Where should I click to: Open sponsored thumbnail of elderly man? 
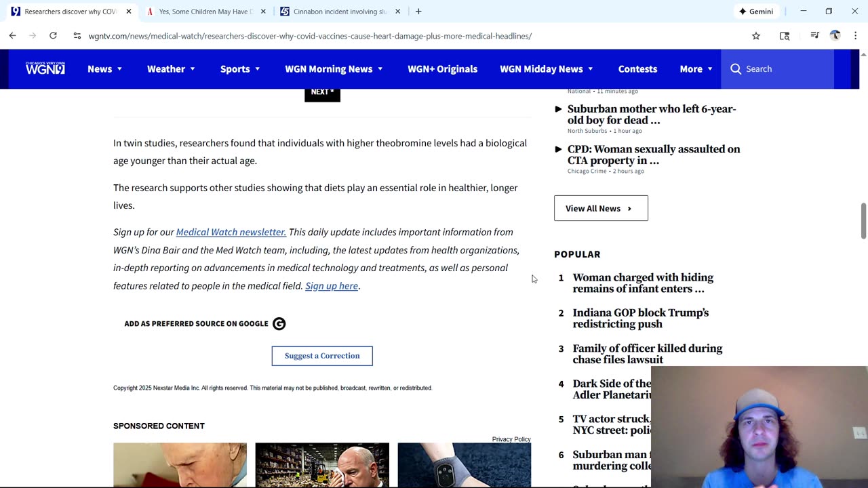click(x=180, y=465)
